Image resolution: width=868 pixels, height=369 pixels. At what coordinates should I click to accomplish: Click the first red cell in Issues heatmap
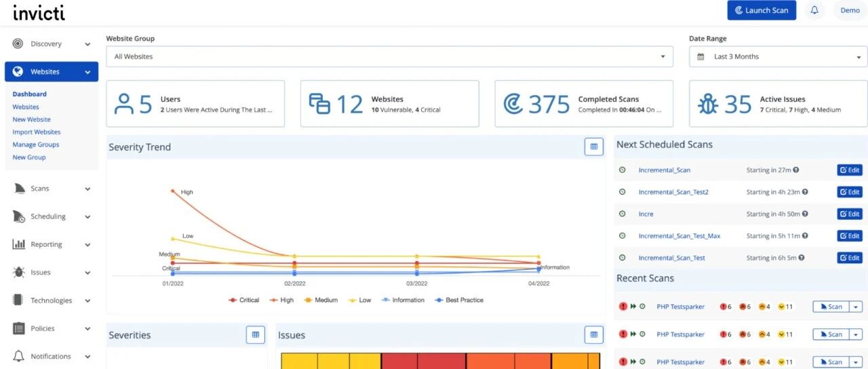[399, 361]
